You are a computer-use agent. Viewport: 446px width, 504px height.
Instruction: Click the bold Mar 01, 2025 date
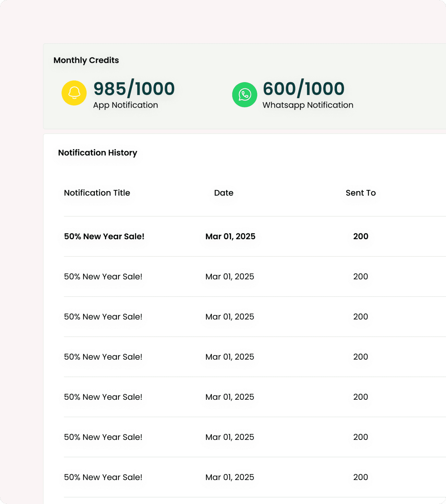230,236
